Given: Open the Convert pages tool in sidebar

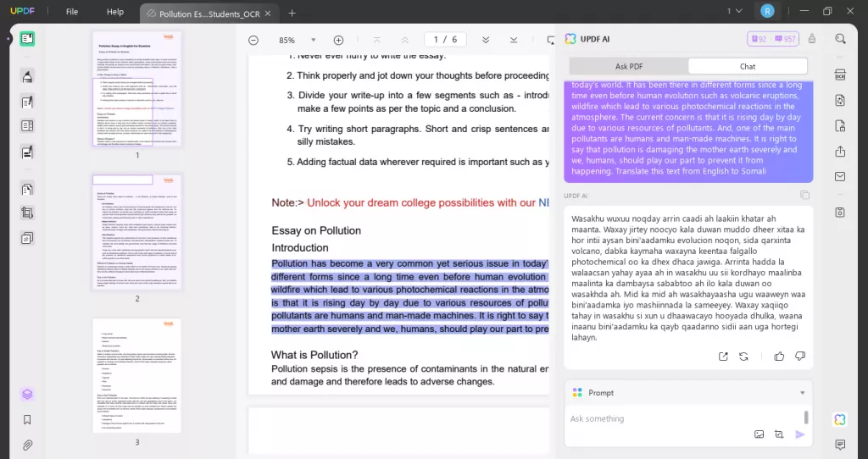Looking at the screenshot, I should (27, 189).
